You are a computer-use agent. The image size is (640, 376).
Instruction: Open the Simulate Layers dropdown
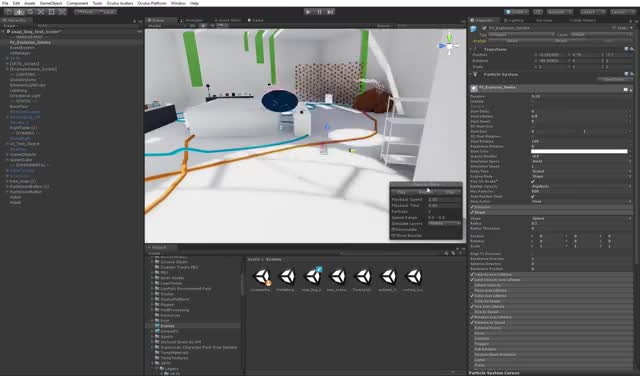click(444, 223)
